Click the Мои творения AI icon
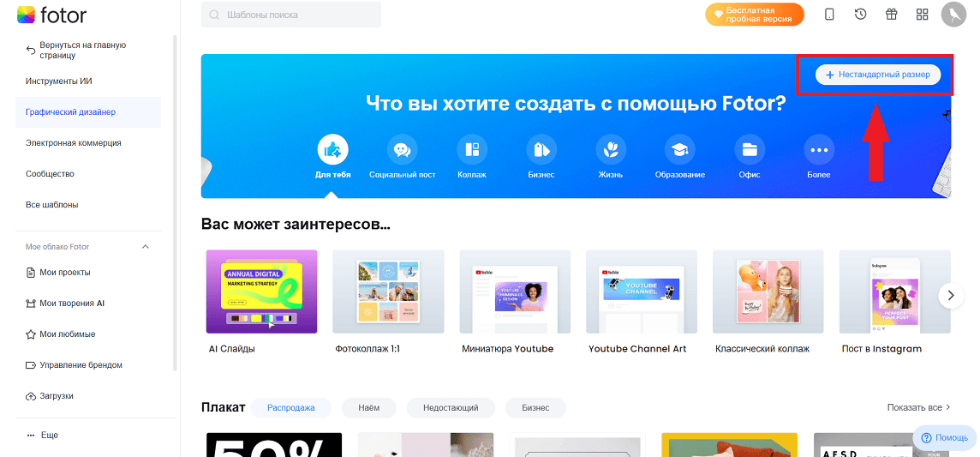 pyautogui.click(x=31, y=304)
